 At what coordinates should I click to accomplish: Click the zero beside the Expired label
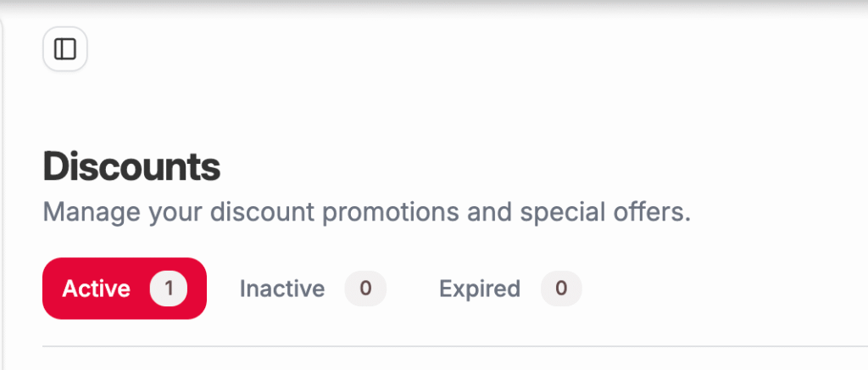click(x=561, y=289)
